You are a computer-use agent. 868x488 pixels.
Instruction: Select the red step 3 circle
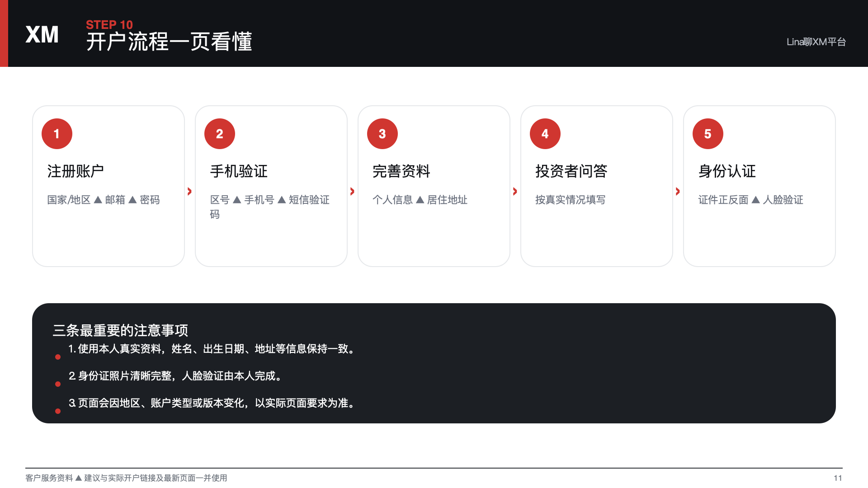click(382, 134)
